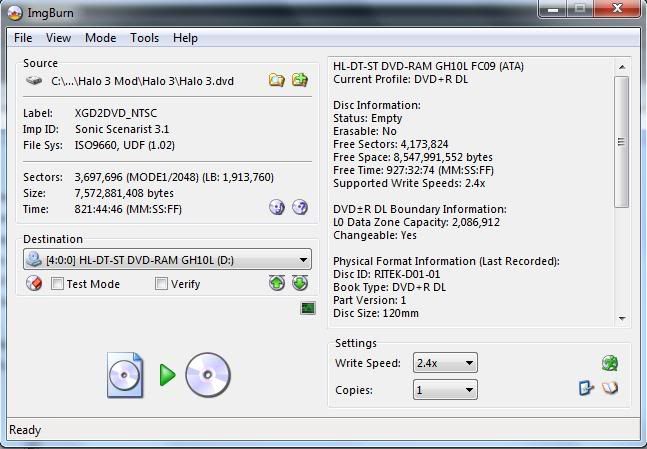Image resolution: width=647 pixels, height=449 pixels.
Task: Click scroll down arrow in disc info panel
Action: click(x=622, y=319)
